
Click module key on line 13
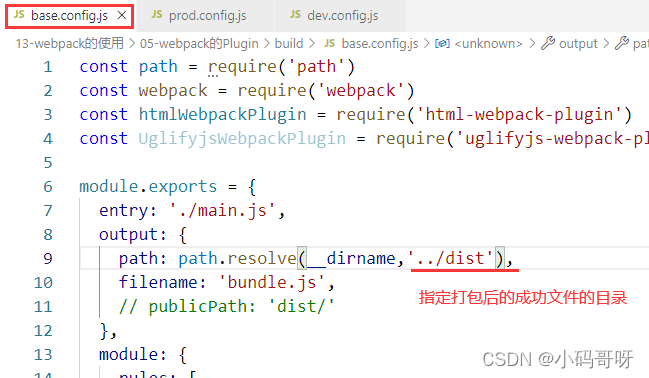click(128, 355)
